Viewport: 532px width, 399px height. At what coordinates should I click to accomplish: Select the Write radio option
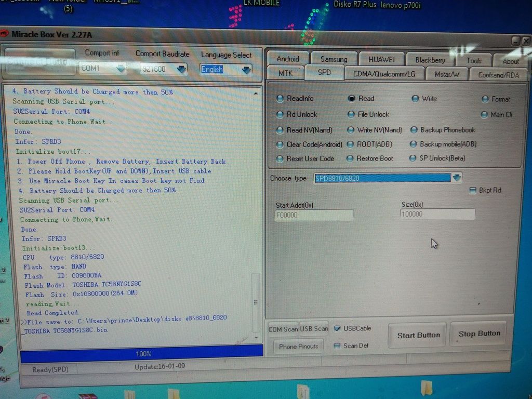(x=415, y=99)
